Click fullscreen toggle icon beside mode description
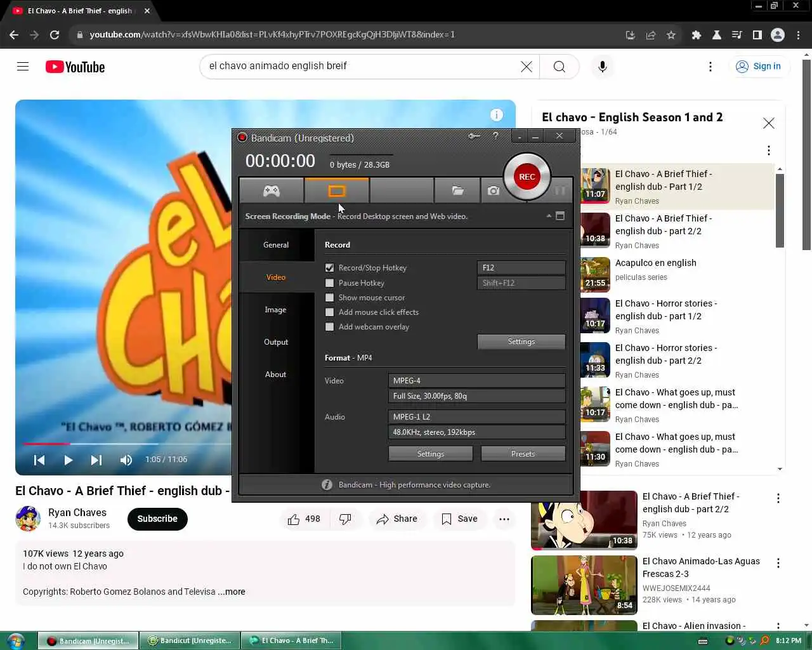 (x=560, y=216)
